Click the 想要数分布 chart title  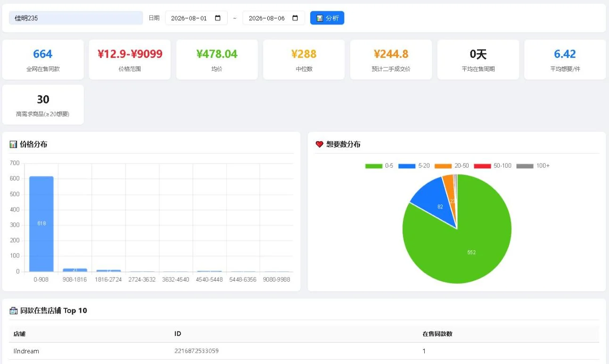[343, 145]
